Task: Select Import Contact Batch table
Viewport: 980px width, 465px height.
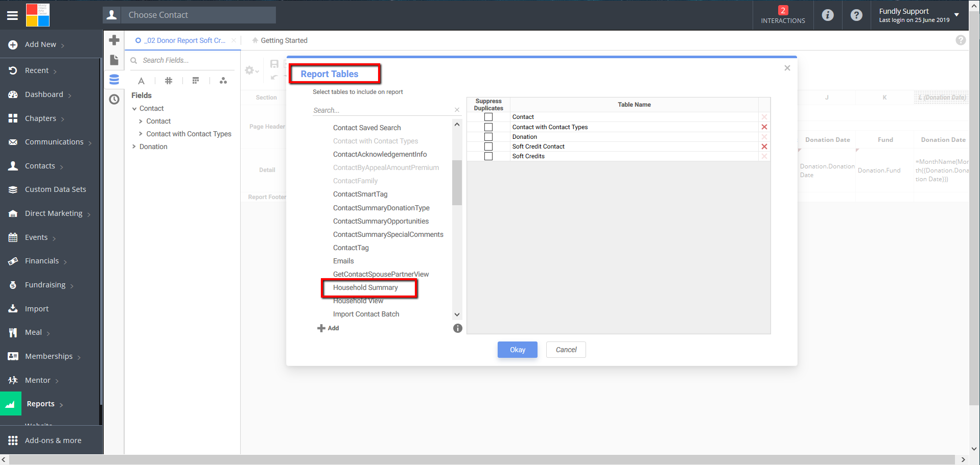Action: click(366, 314)
